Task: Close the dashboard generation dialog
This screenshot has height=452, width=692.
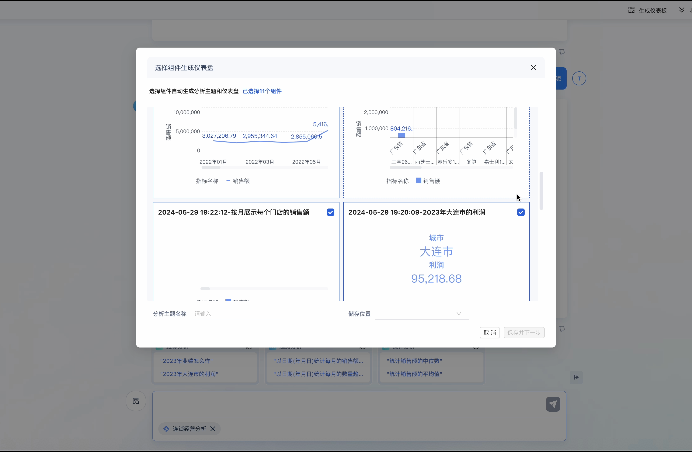Action: pyautogui.click(x=533, y=68)
